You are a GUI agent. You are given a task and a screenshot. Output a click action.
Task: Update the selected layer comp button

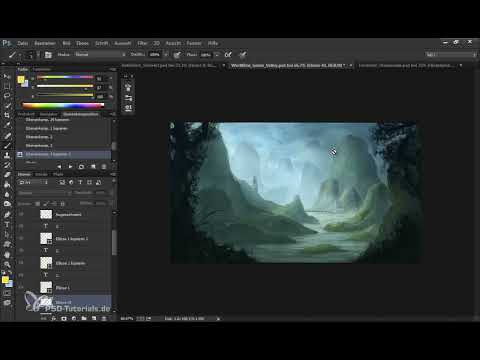pos(81,166)
